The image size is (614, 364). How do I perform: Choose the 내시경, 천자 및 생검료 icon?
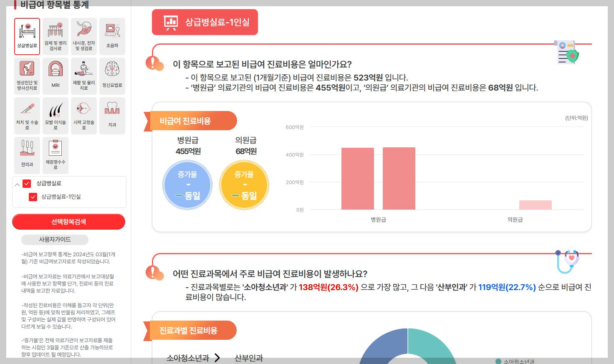coord(84,36)
